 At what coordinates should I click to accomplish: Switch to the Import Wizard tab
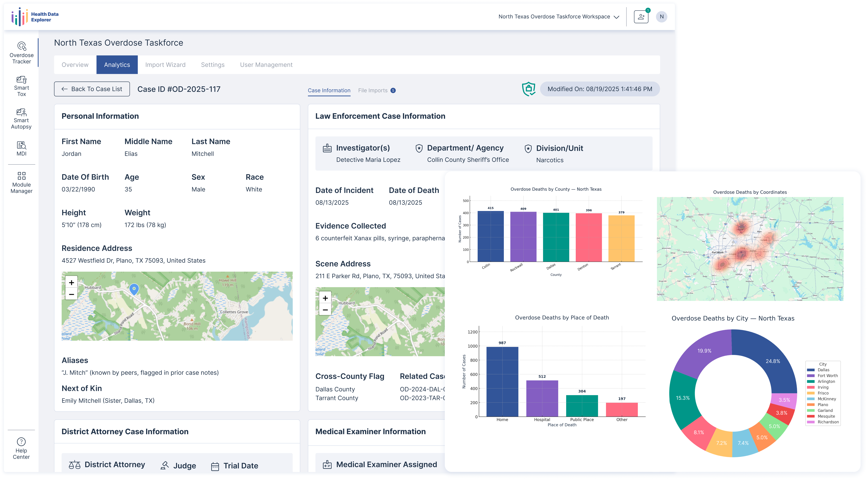coord(165,65)
